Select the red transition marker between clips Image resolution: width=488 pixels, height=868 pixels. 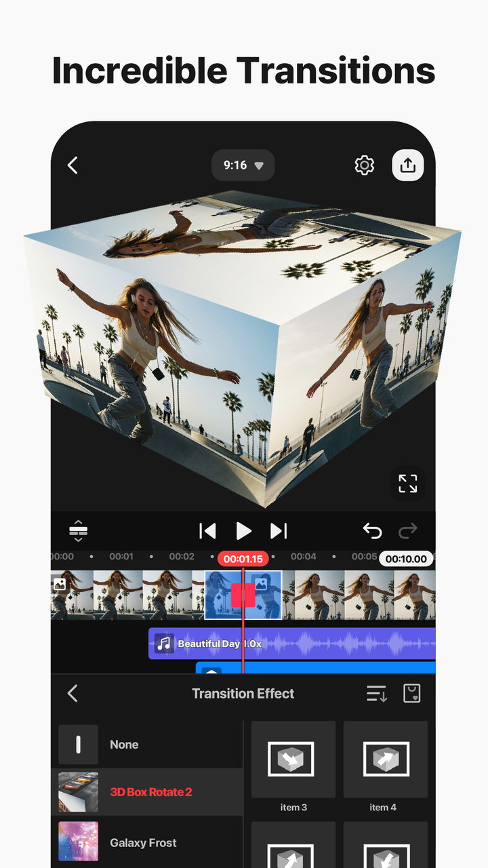pos(243,595)
